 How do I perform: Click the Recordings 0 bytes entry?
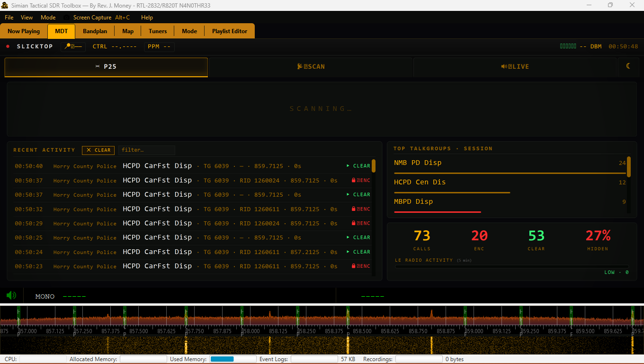(x=413, y=359)
